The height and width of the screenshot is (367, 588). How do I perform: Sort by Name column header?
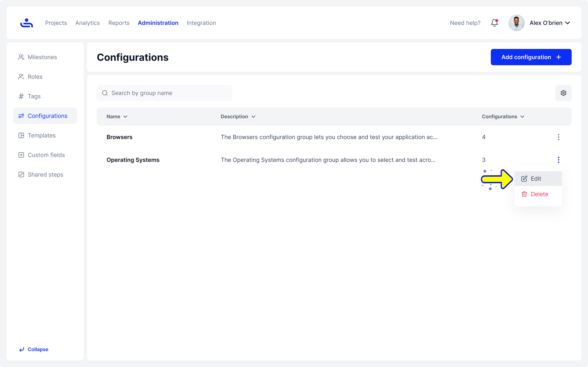[117, 116]
